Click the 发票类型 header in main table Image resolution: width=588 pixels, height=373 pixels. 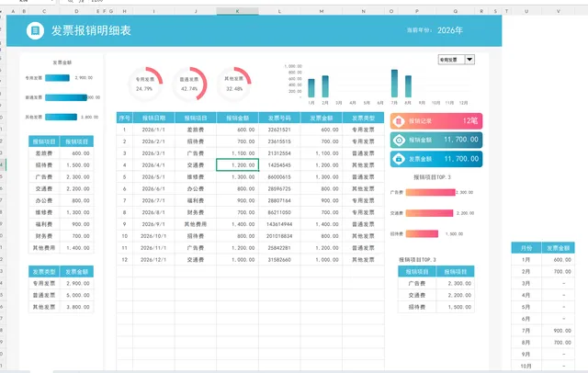point(364,118)
